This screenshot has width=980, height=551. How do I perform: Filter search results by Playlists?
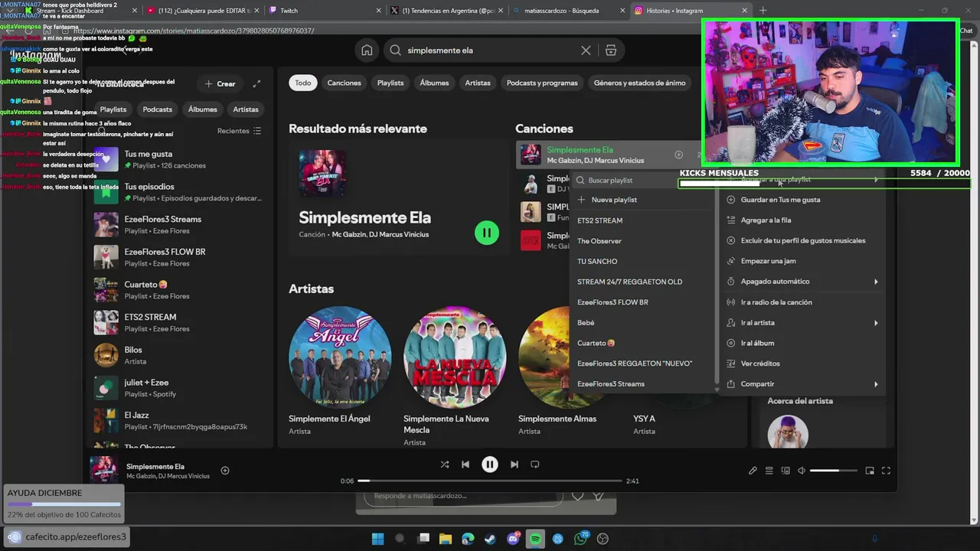tap(390, 83)
